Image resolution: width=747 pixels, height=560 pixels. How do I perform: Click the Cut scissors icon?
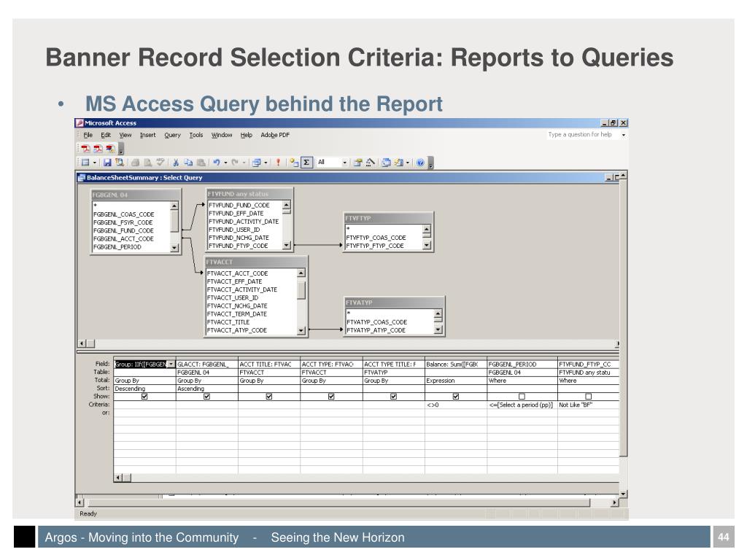(176, 163)
